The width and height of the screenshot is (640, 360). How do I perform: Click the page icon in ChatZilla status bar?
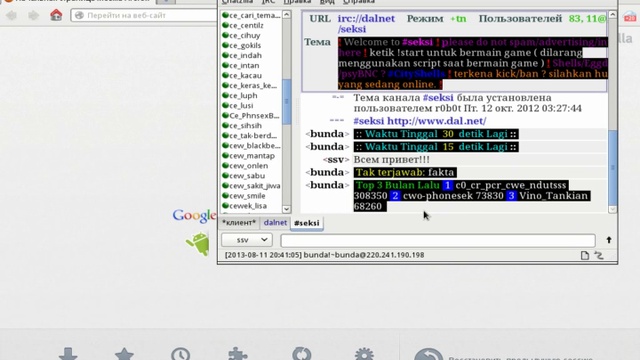click(x=584, y=256)
